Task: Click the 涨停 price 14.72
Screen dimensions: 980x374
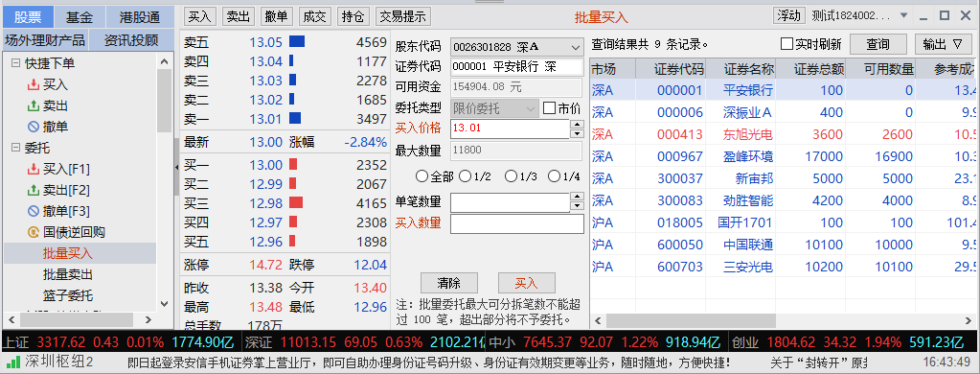Action: (x=266, y=266)
